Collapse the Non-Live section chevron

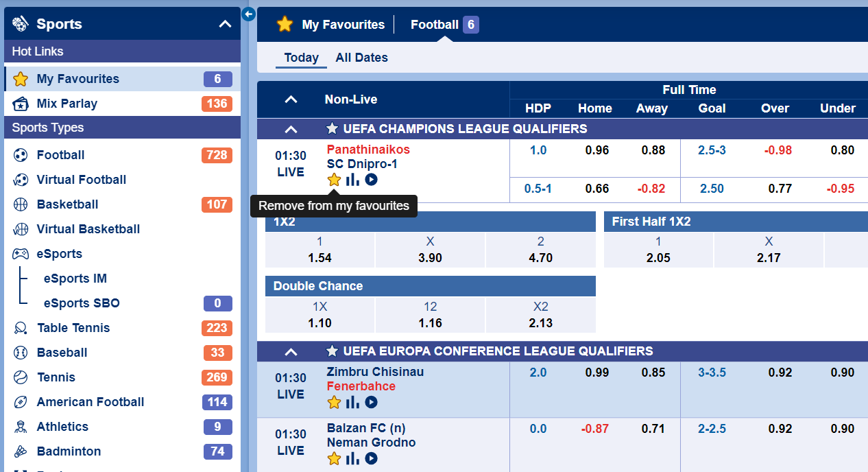291,99
